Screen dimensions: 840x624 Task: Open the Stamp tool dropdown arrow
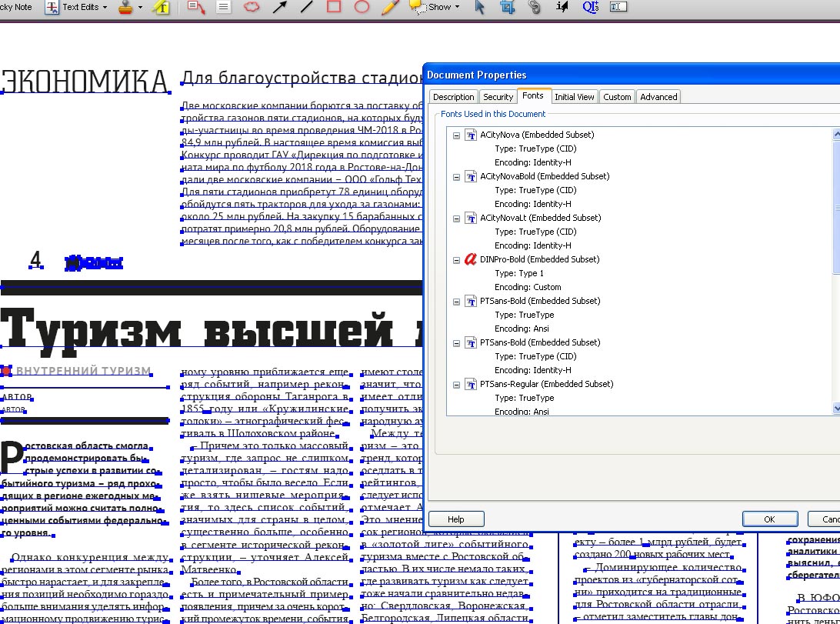[x=140, y=8]
